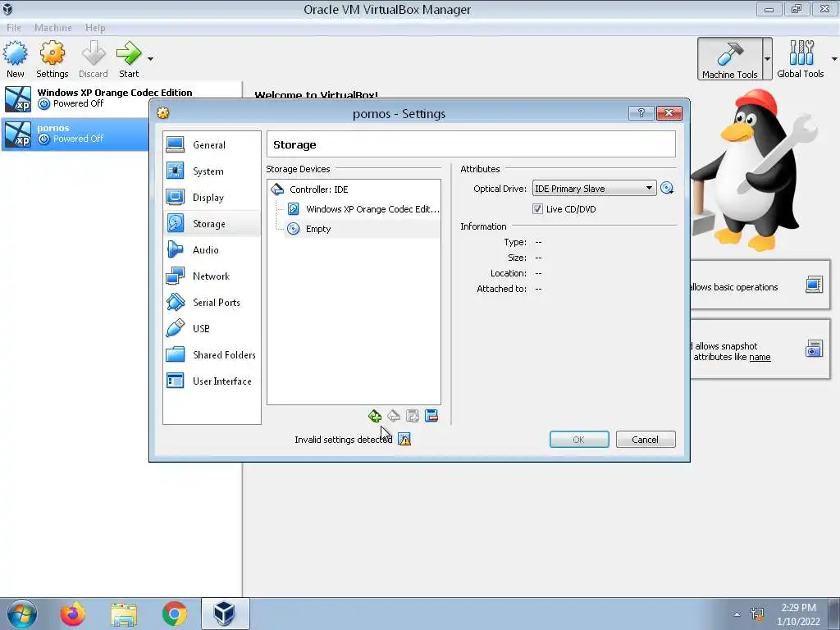Screen dimensions: 840x630
Task: Select the Windows XP Orange Codec disk attachment
Action: point(363,209)
